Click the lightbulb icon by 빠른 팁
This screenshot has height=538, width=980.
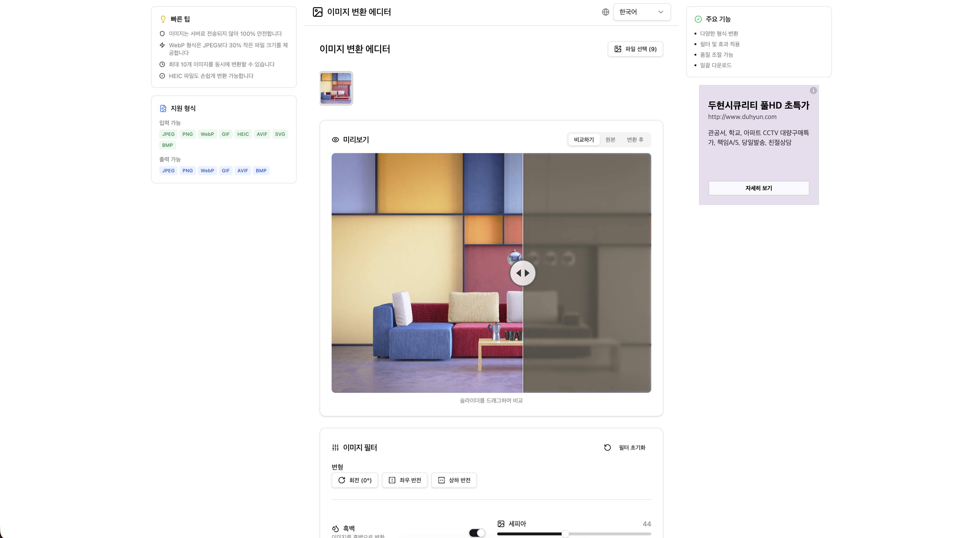coord(163,19)
